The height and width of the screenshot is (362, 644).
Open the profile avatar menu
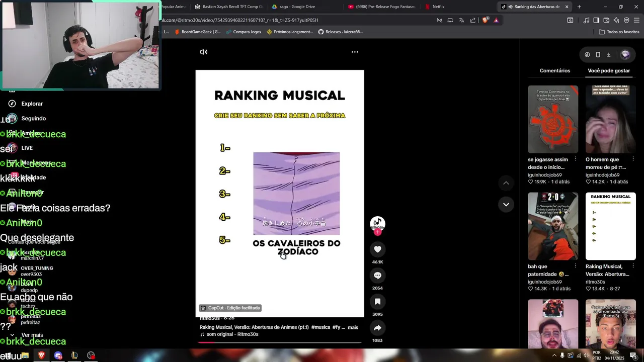(625, 54)
